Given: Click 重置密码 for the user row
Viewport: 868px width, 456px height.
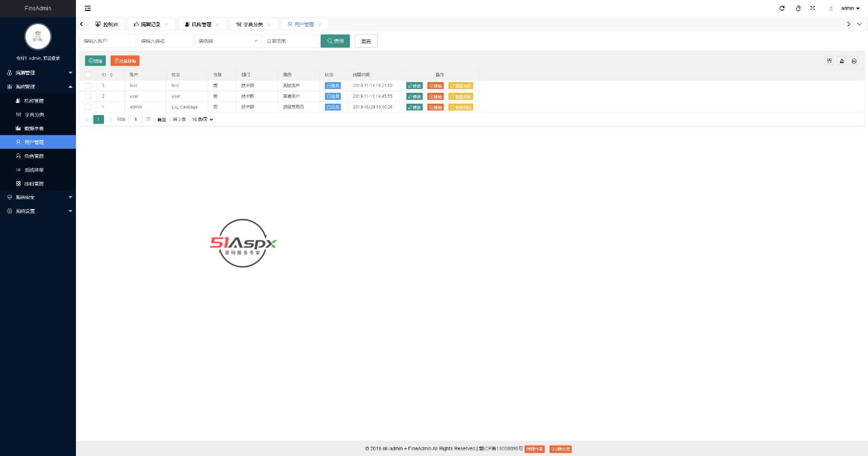Looking at the screenshot, I should tap(461, 97).
